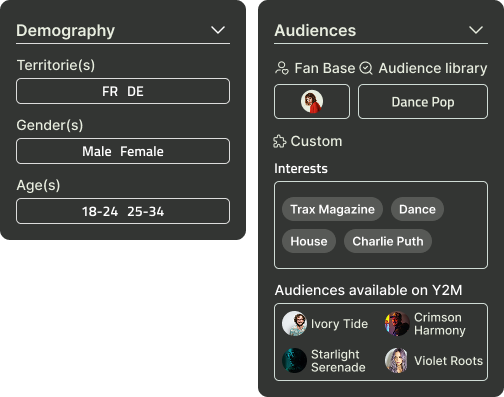The height and width of the screenshot is (397, 504).
Task: Click the Audiences heading
Action: click(315, 30)
